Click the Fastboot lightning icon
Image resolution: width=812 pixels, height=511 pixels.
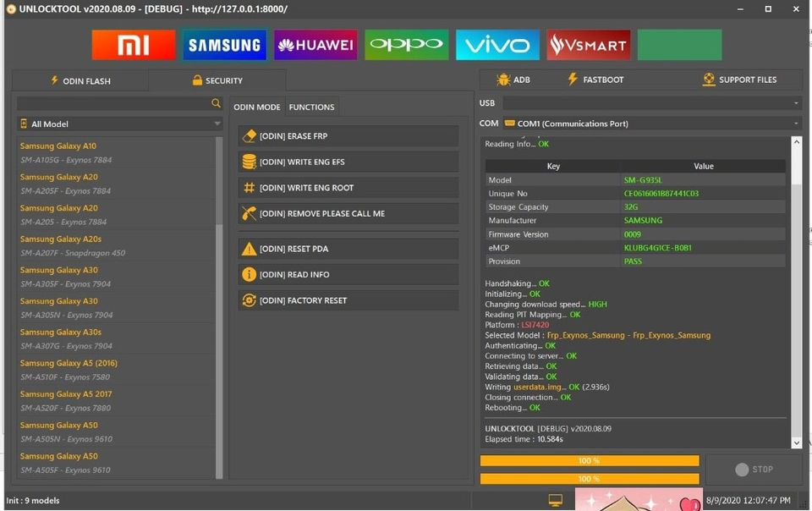click(573, 80)
